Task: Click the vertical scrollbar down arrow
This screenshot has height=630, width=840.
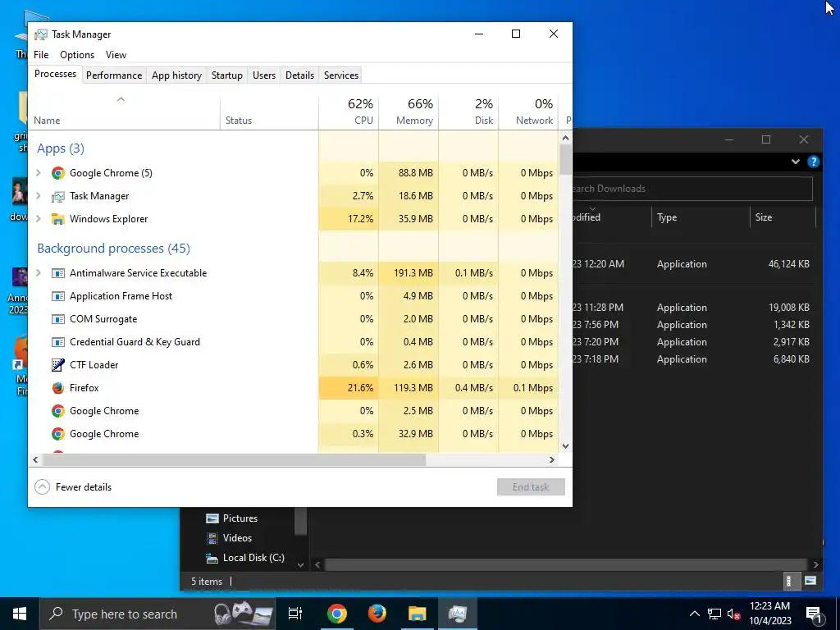Action: [x=565, y=446]
